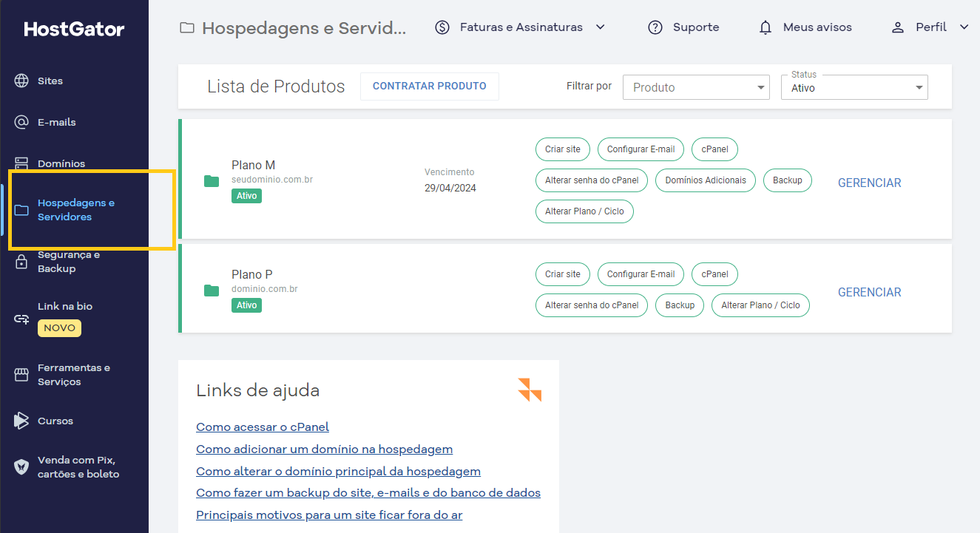
Task: Click the dominio.com.br domain text
Action: pos(265,289)
